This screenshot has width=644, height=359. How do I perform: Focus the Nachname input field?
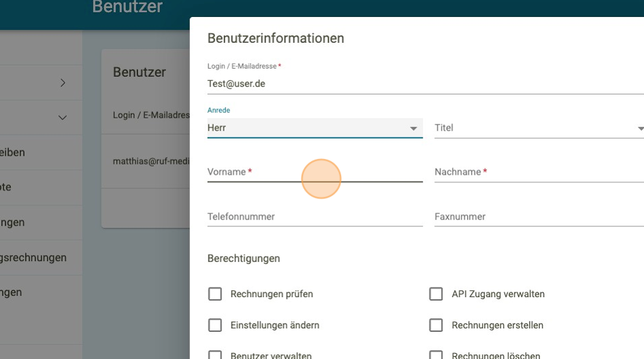[539, 172]
